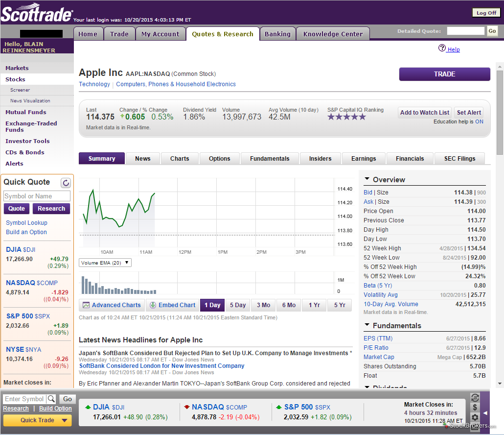
Task: Click the Symbol or Name input field
Action: (x=37, y=196)
